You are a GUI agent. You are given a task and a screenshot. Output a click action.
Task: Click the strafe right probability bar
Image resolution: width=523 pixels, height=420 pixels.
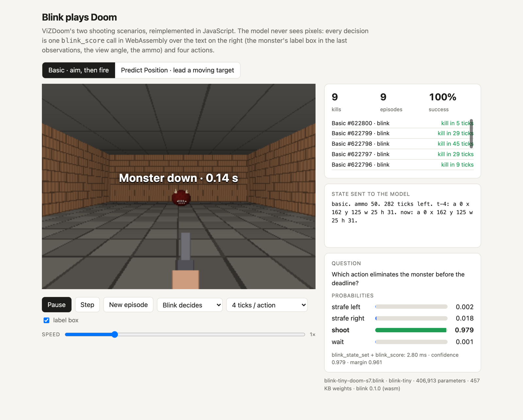click(x=411, y=318)
